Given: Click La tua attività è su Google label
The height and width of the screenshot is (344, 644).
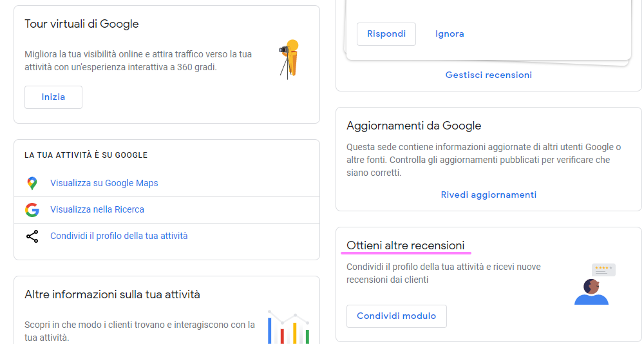Looking at the screenshot, I should click(86, 155).
